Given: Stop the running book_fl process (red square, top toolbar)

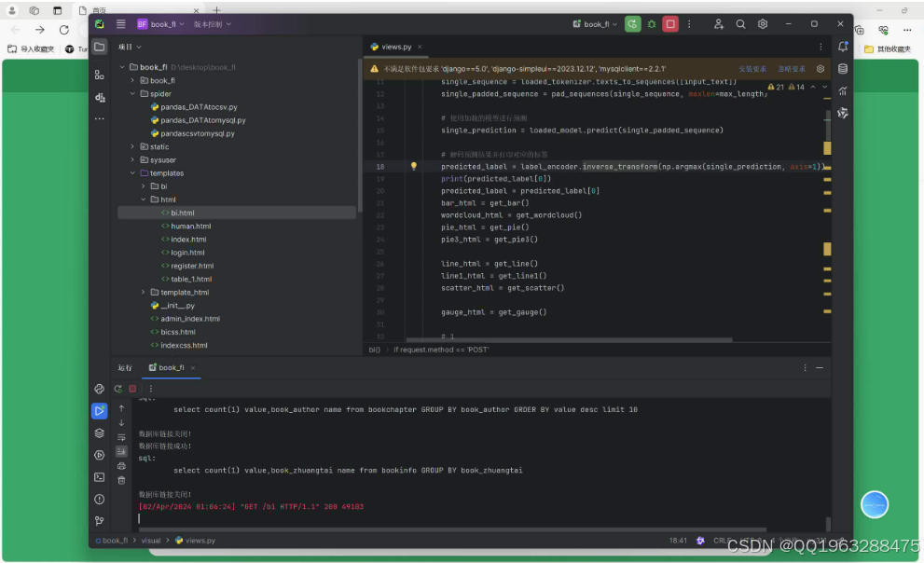Looking at the screenshot, I should (x=670, y=24).
